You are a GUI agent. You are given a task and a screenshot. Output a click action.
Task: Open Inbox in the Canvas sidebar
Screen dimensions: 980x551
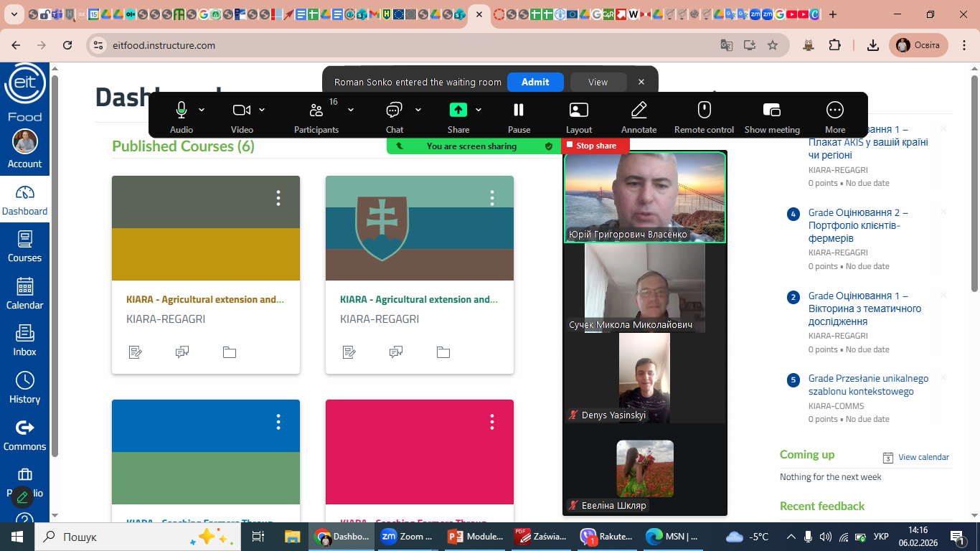click(x=25, y=342)
